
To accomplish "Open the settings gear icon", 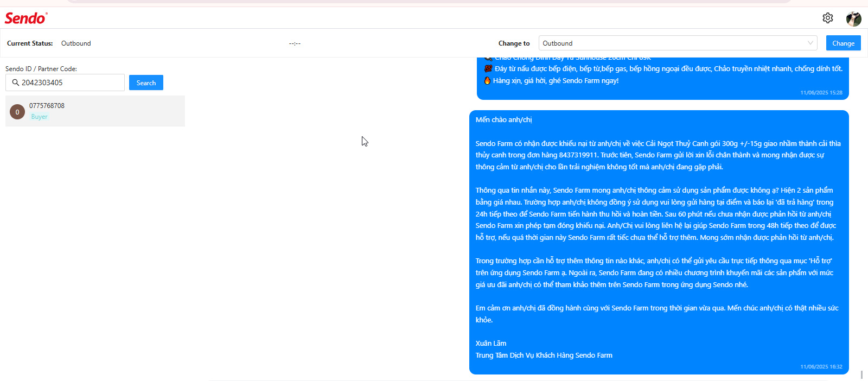I will [x=827, y=18].
